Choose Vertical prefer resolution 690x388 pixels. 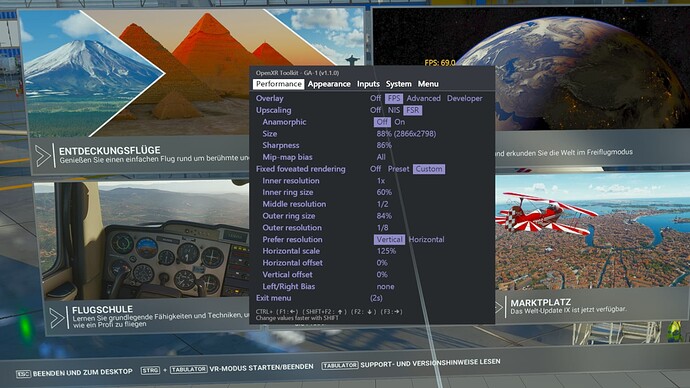point(389,239)
